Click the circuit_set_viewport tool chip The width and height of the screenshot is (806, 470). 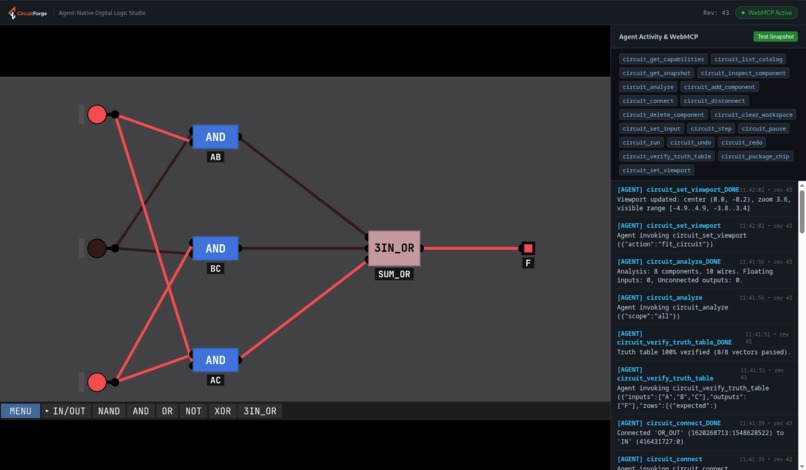[656, 170]
